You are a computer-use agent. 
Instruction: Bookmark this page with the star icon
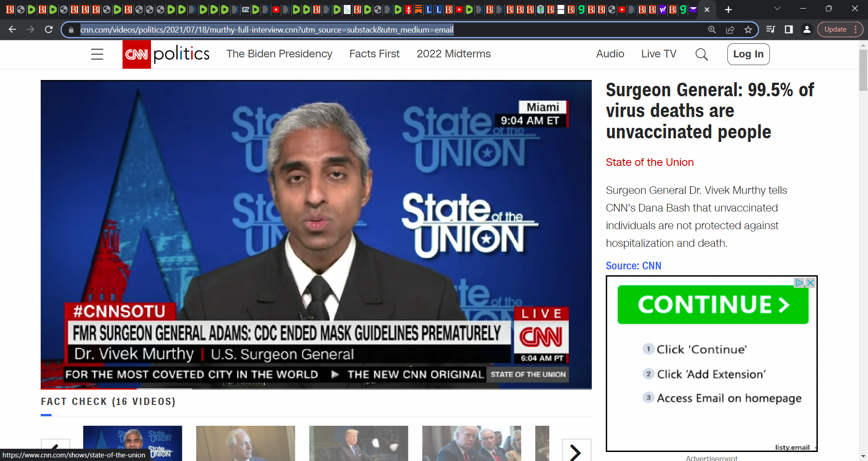click(748, 29)
